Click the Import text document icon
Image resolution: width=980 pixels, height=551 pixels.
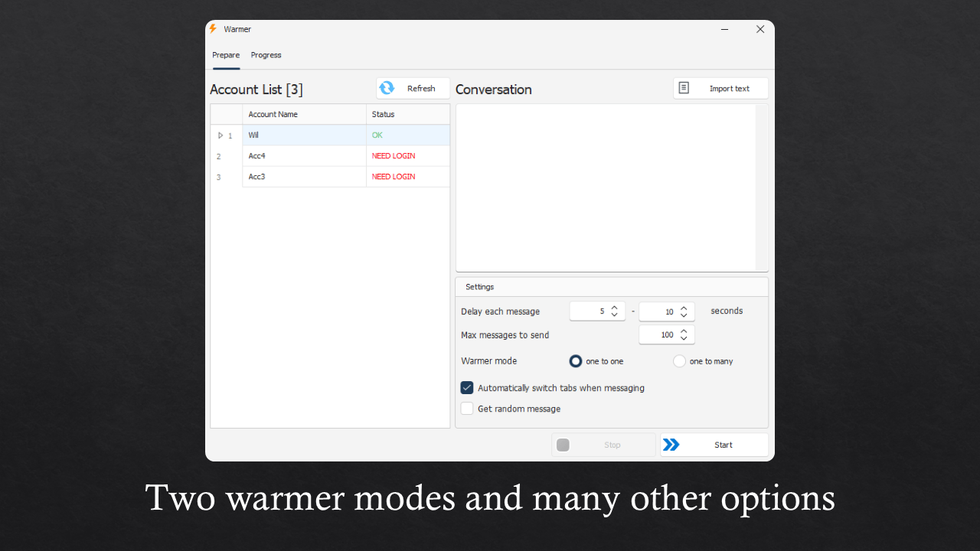pyautogui.click(x=683, y=87)
